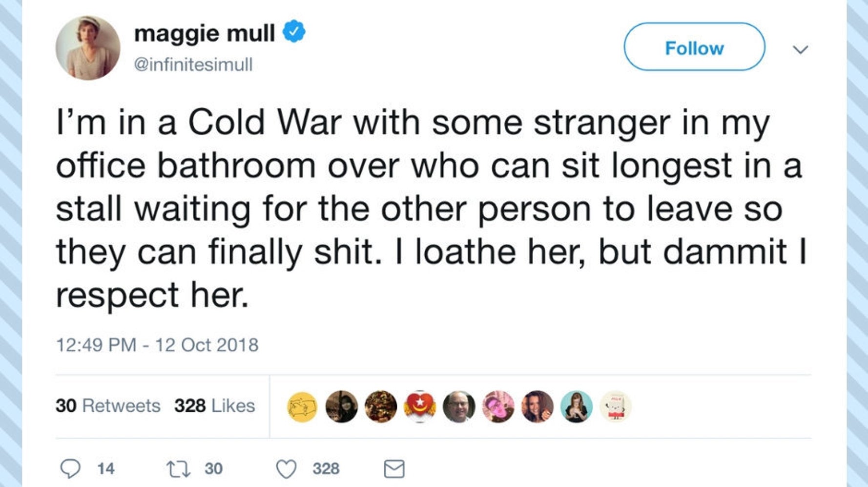Open the pink-tinted liker avatar

coord(498,406)
